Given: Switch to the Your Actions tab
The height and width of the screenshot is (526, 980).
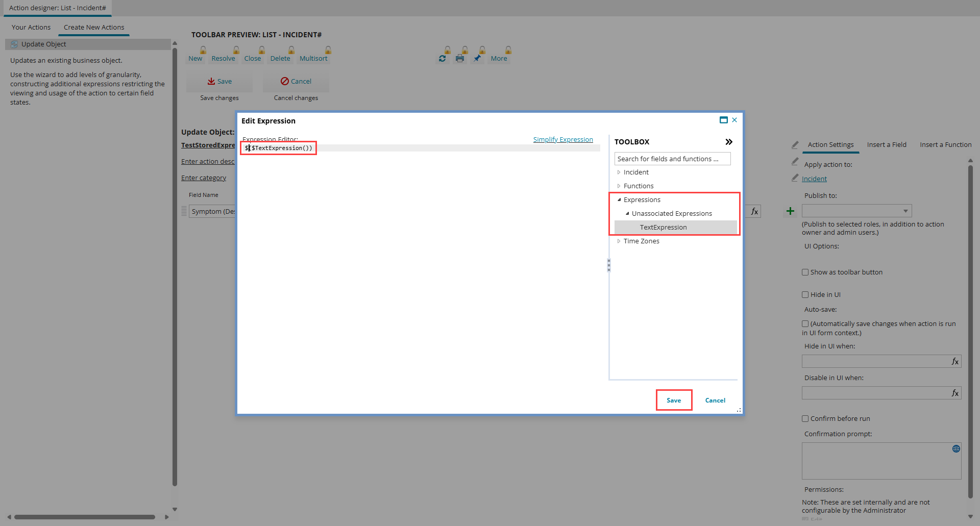Looking at the screenshot, I should [31, 28].
